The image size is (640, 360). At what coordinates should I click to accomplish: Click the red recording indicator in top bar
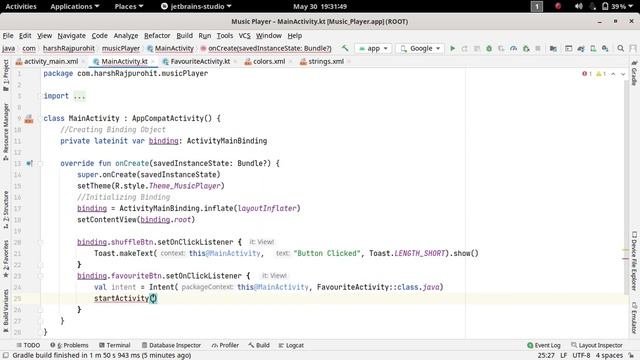[x=558, y=6]
